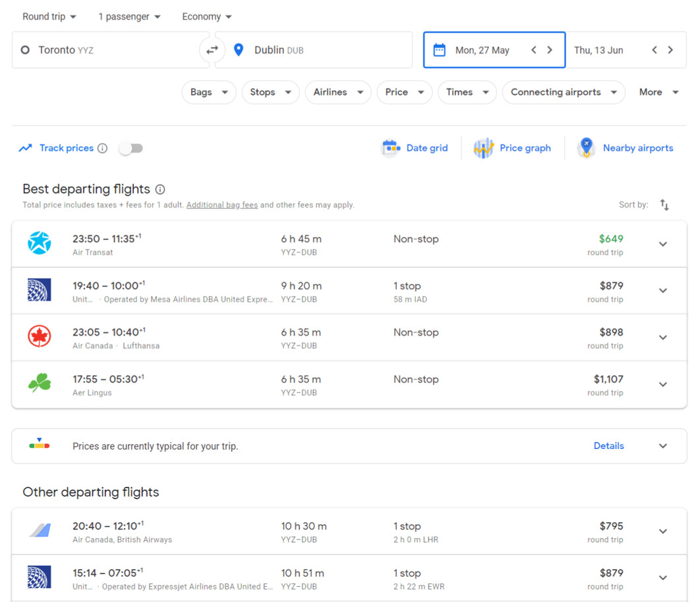This screenshot has width=700, height=602.
Task: Expand details of the $649 Air Transat flight
Action: coord(662,243)
